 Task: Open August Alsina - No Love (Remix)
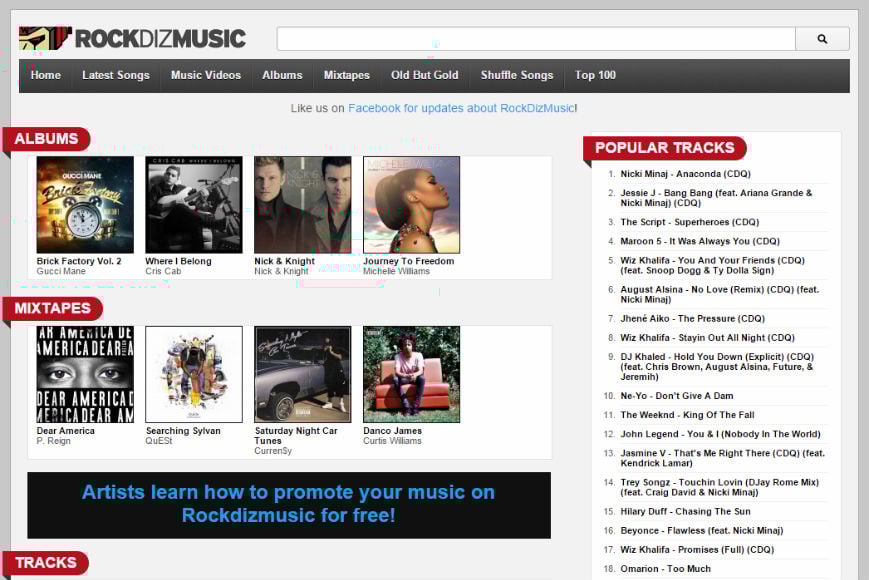click(x=720, y=294)
